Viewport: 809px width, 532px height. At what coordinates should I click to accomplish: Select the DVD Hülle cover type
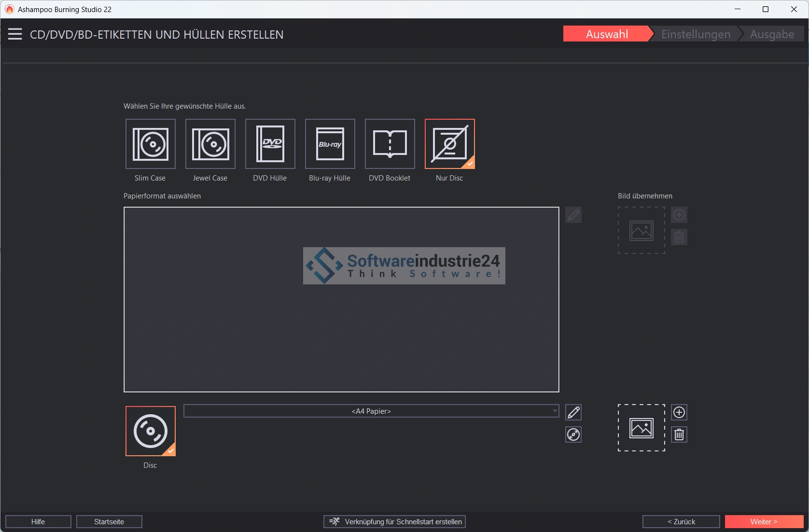(x=270, y=144)
